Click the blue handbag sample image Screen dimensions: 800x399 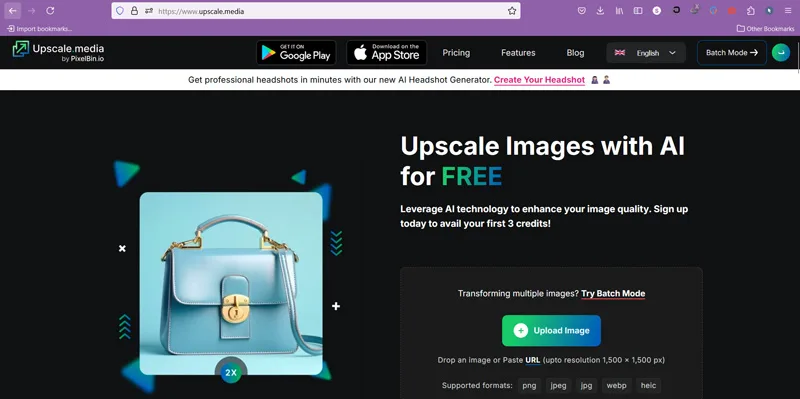click(231, 283)
